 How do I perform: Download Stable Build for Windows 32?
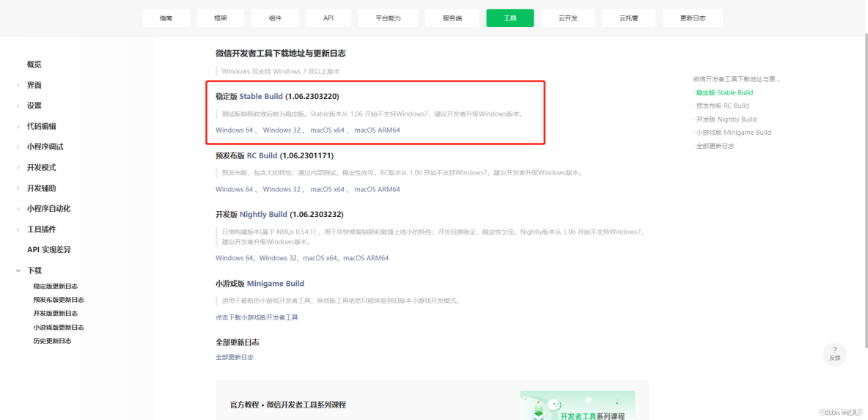282,130
